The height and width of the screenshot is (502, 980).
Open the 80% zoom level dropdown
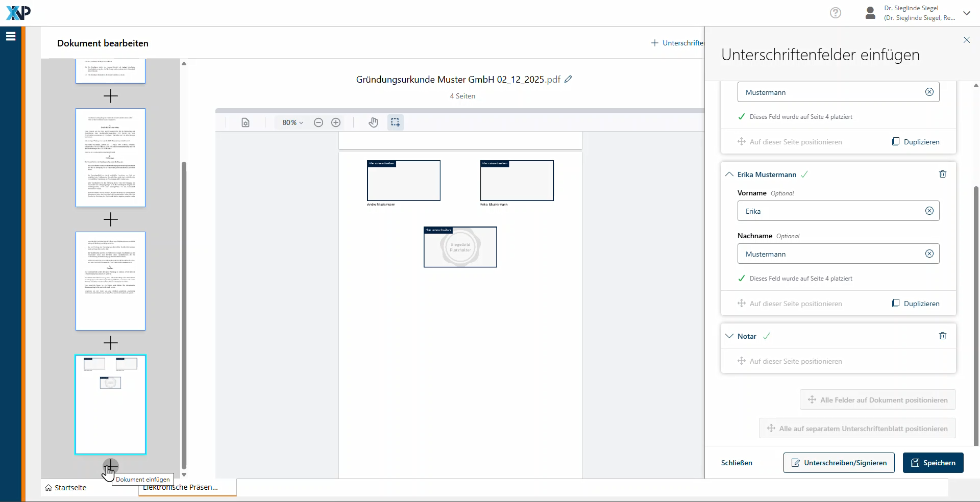click(x=292, y=122)
